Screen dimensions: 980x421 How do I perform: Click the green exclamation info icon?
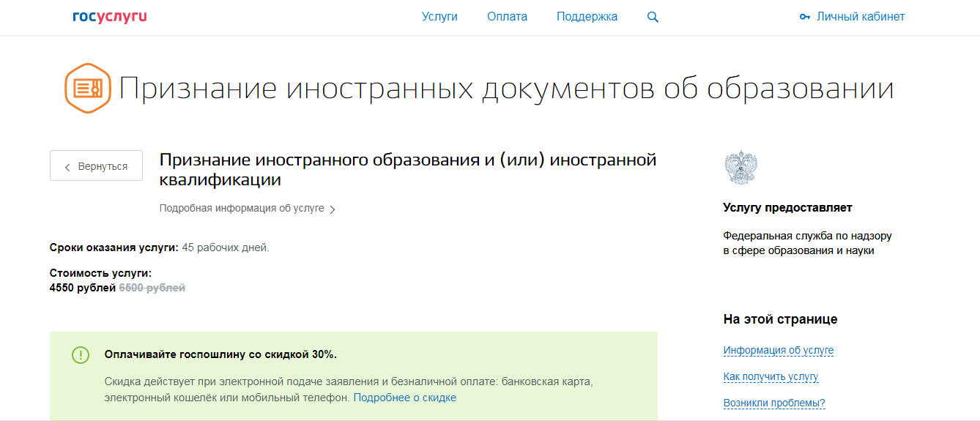81,355
